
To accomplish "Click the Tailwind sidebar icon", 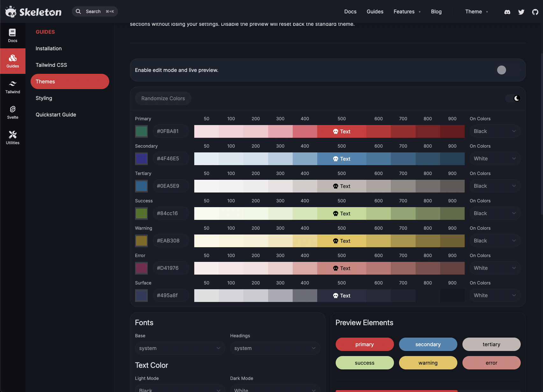I will [12, 86].
